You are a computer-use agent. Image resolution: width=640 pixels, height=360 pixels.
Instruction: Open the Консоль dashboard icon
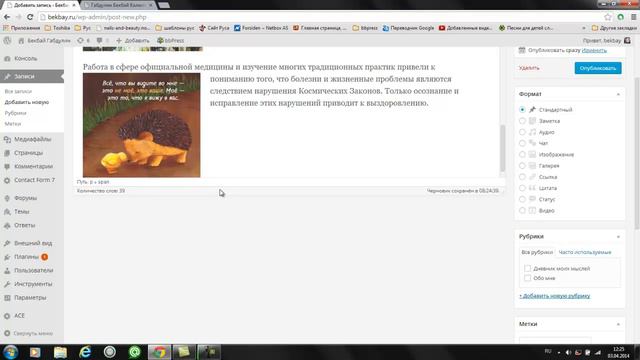7,59
